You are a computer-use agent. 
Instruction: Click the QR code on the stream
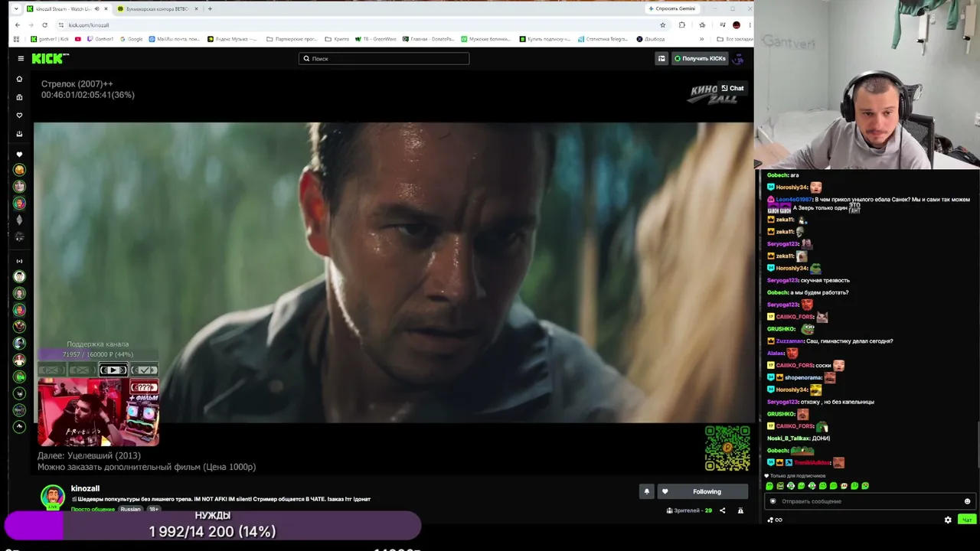727,448
